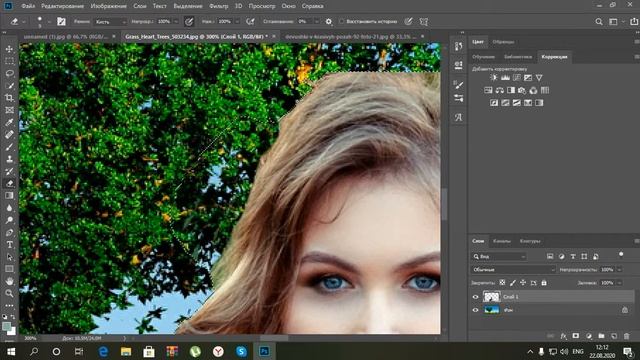Open brush preset picker dropdown
This screenshot has width=640, height=360.
[49, 22]
